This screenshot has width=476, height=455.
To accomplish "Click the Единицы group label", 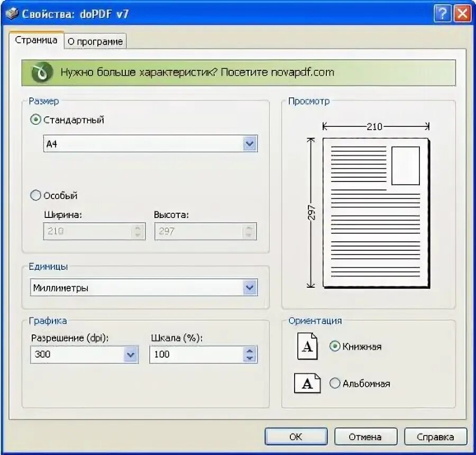I will point(48,266).
